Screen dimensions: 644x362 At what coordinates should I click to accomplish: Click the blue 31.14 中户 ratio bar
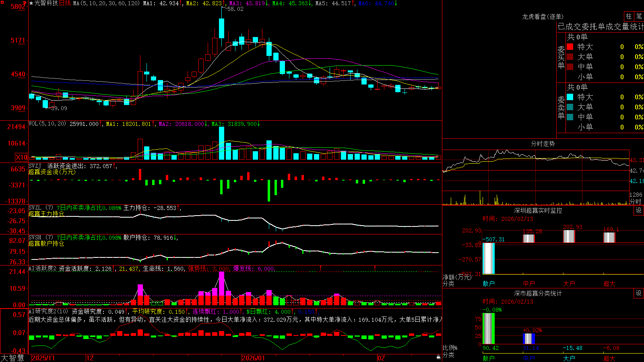(x=529, y=339)
